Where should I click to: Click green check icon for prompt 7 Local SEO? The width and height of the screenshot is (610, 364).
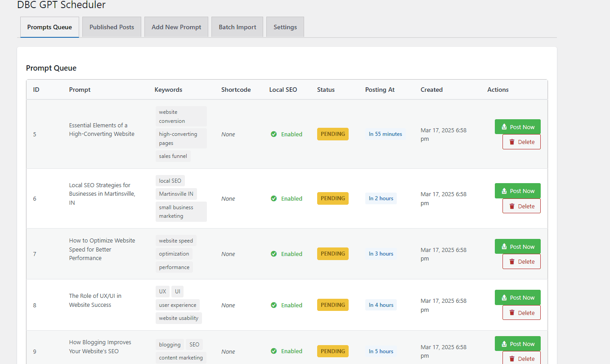point(274,254)
